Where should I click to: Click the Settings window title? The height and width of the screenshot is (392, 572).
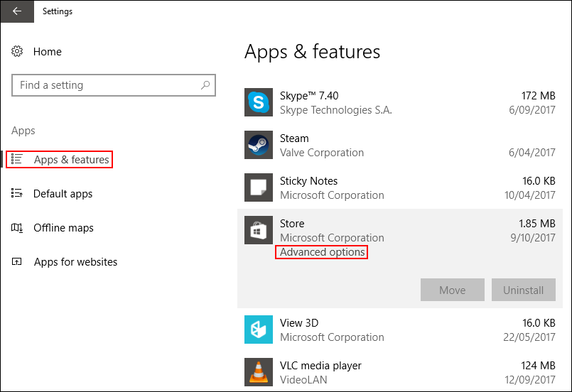tap(58, 11)
